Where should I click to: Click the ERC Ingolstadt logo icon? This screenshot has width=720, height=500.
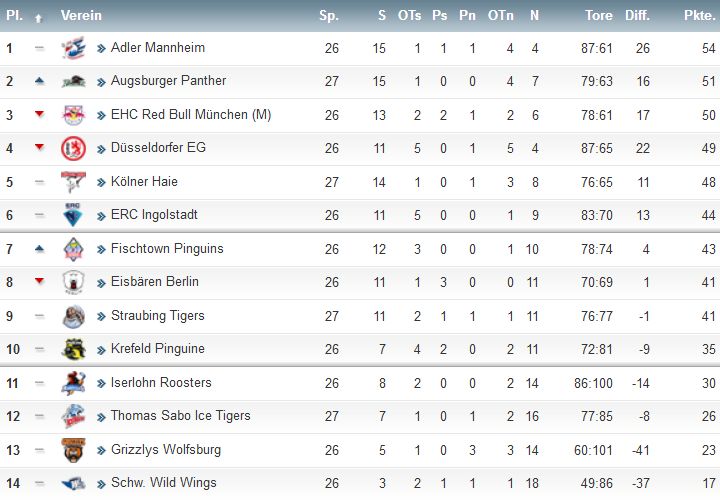point(73,215)
